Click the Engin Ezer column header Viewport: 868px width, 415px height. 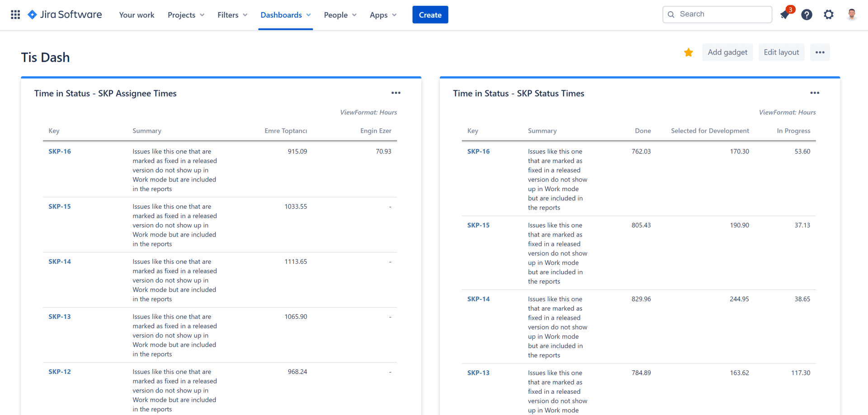pyautogui.click(x=376, y=131)
